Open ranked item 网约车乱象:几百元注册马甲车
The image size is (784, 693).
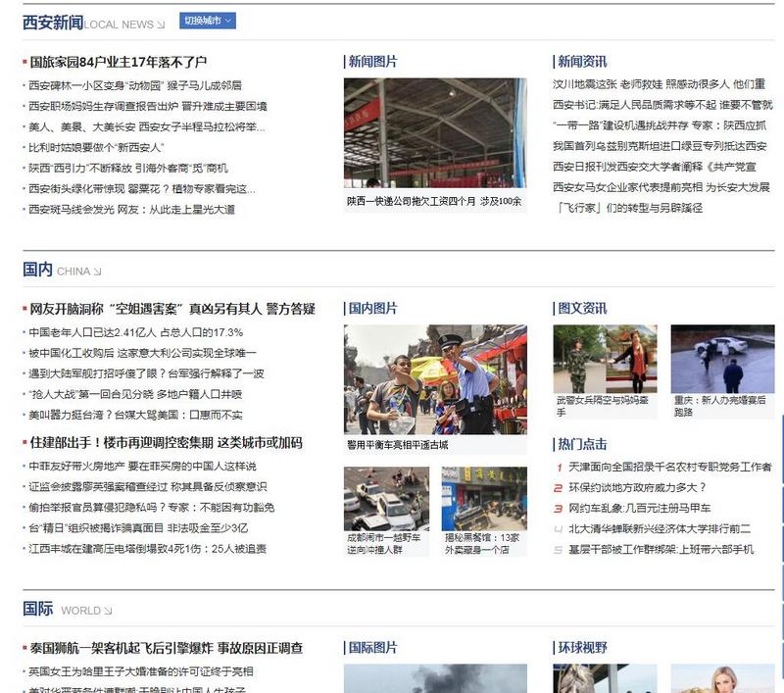click(x=640, y=509)
